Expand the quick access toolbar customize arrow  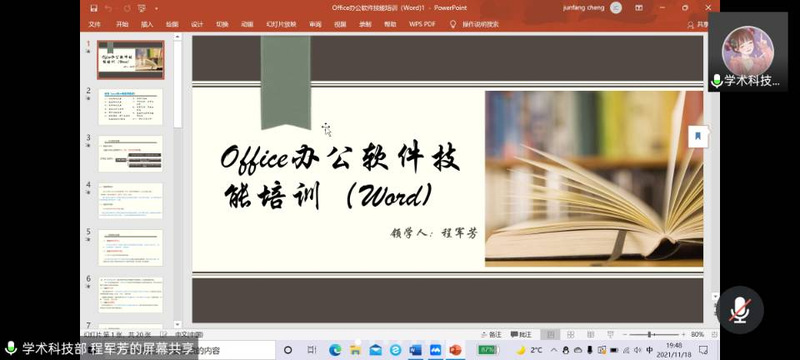156,8
